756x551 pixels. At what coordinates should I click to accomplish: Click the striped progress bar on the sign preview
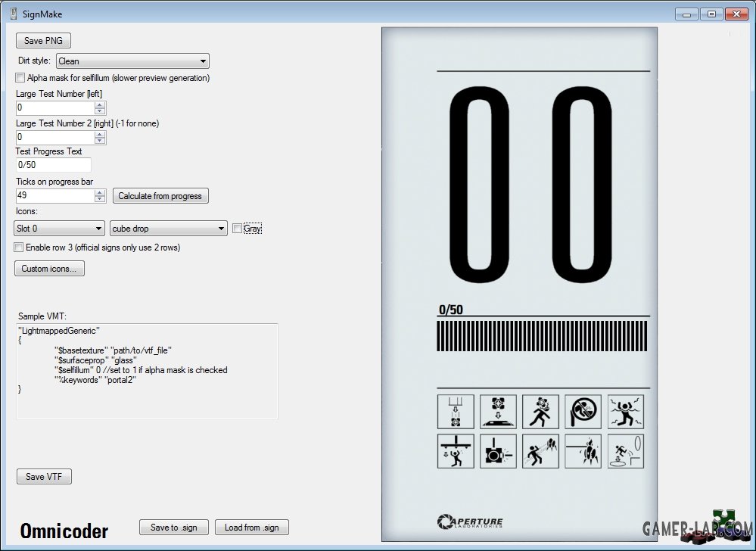[x=542, y=336]
